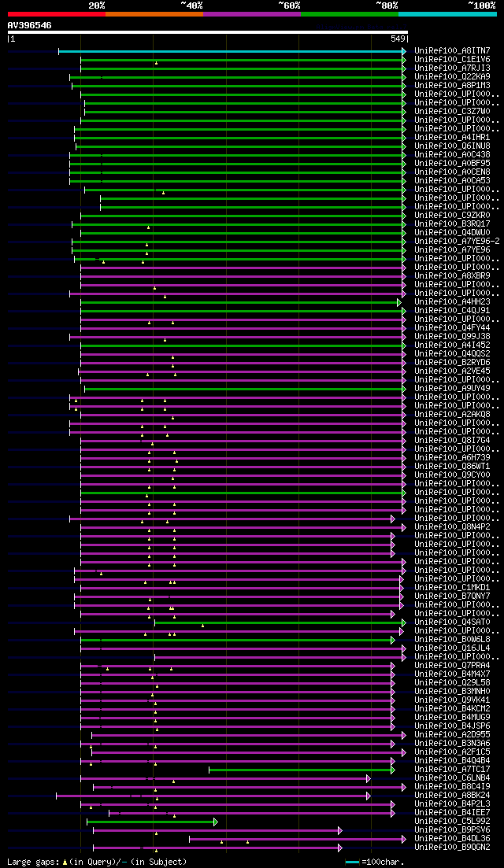Select the UniRef100_C1MKD1 label
The height and width of the screenshot is (868, 504).
(452, 587)
